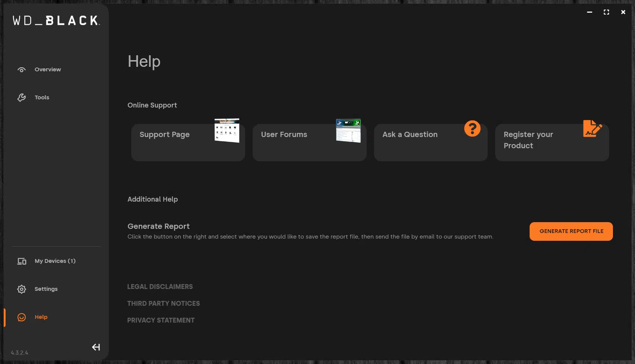
Task: Click the orange question mark icon
Action: [x=472, y=128]
